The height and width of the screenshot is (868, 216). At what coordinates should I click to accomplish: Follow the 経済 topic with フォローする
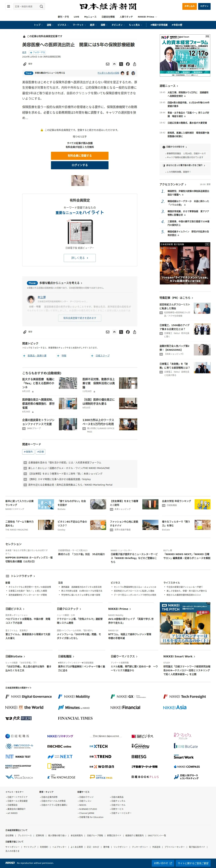(37, 52)
